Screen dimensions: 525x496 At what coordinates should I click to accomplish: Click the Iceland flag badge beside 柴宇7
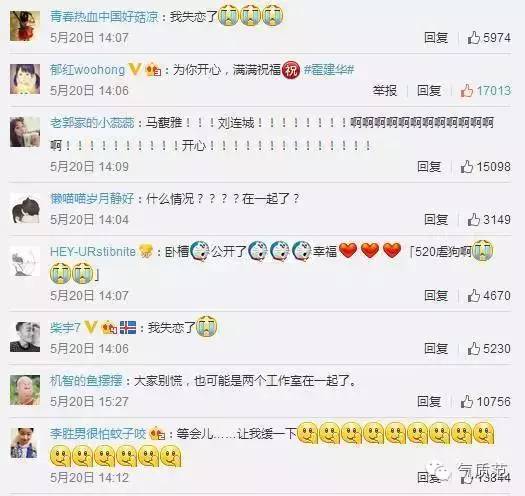pyautogui.click(x=128, y=328)
